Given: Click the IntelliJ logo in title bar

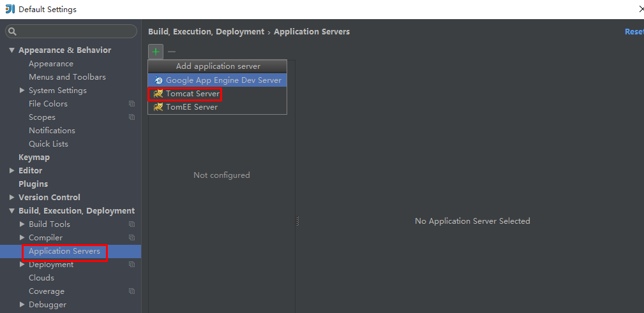Looking at the screenshot, I should (x=10, y=9).
